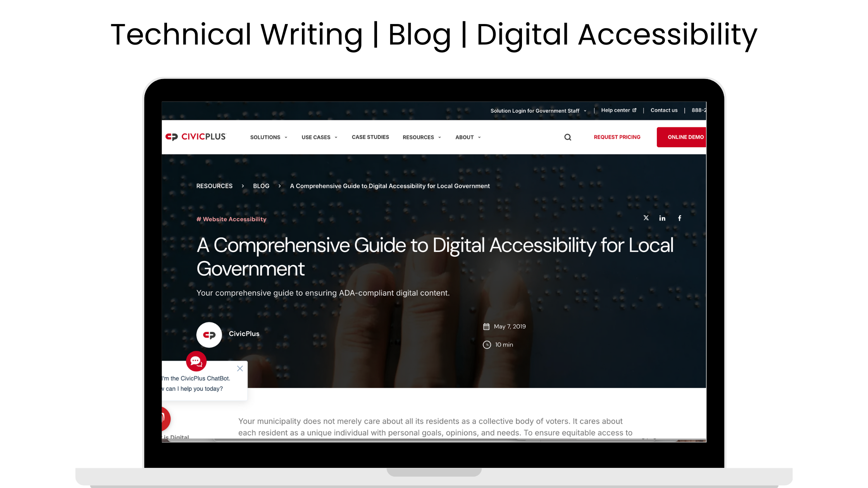Screen dimensions: 868x488
Task: Select the CASE STUDIES menu item
Action: (370, 136)
